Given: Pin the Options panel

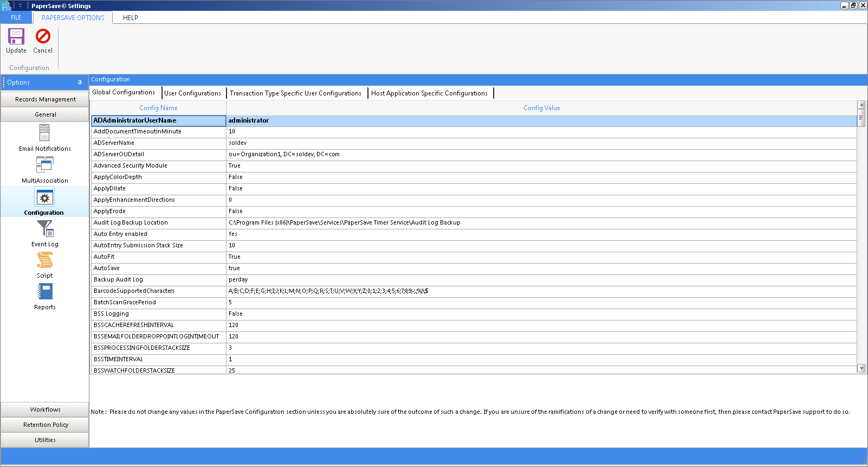Looking at the screenshot, I should click(x=80, y=82).
